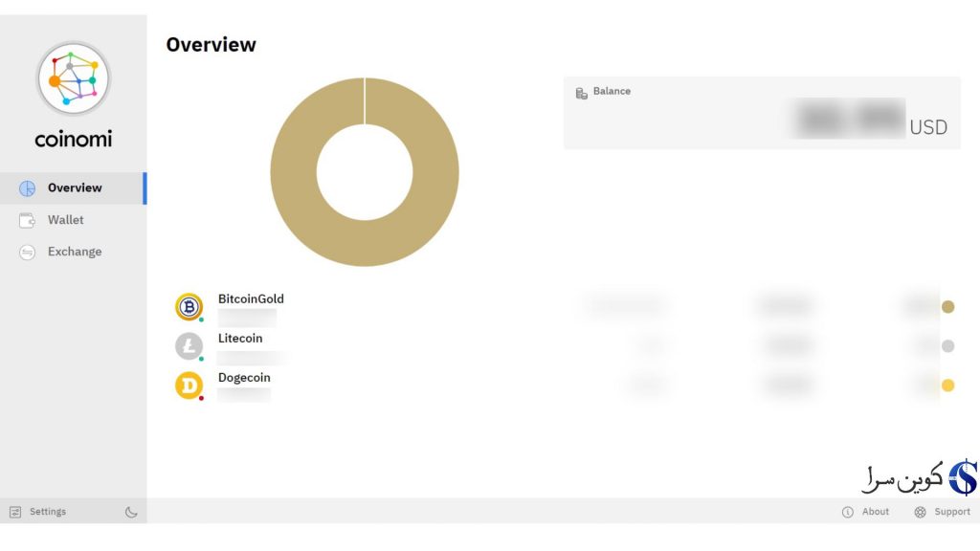Click the Overview pie chart icon
Screen dimensions: 980x551
click(x=28, y=188)
